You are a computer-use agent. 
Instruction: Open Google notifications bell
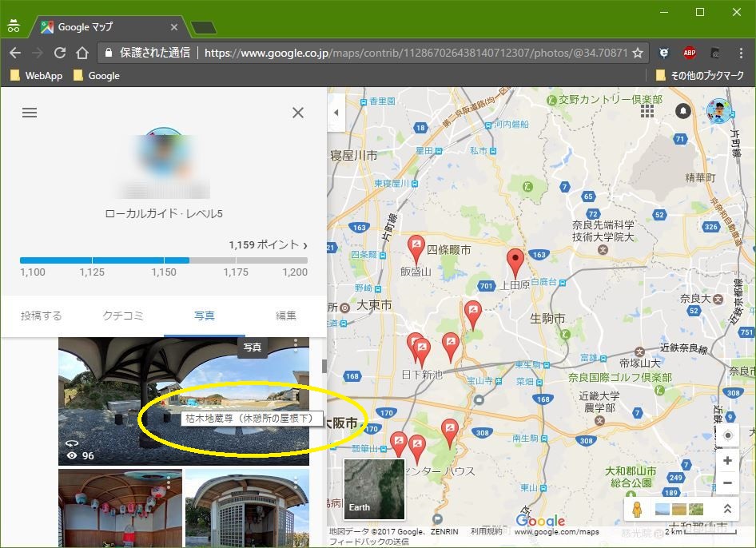683,111
